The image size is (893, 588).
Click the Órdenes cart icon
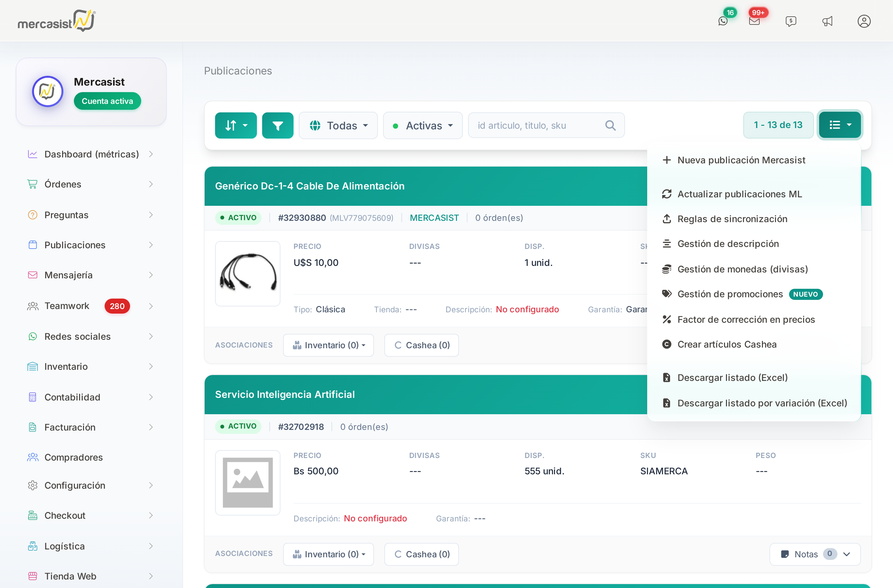tap(33, 184)
